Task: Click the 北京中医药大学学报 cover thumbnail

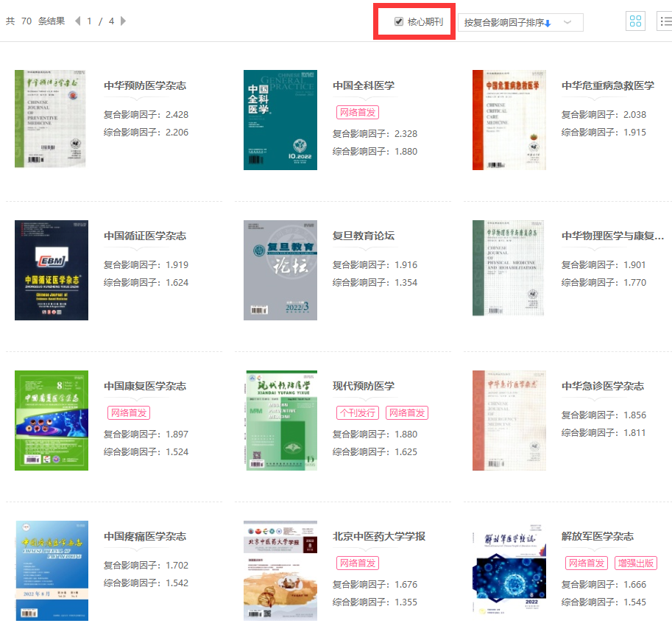Action: (x=280, y=571)
